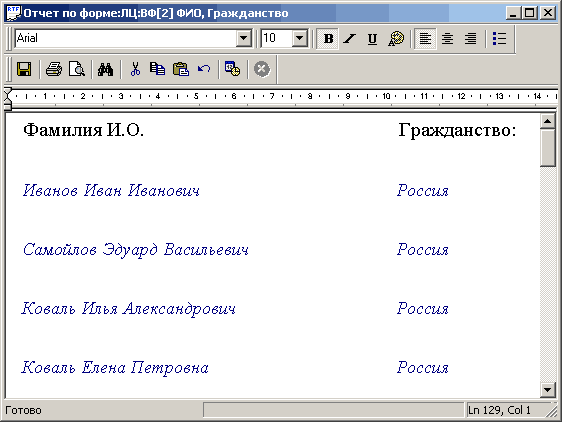Viewport: 562px width, 422px height.
Task: Expand the Arial font name dropdown
Action: pos(244,38)
